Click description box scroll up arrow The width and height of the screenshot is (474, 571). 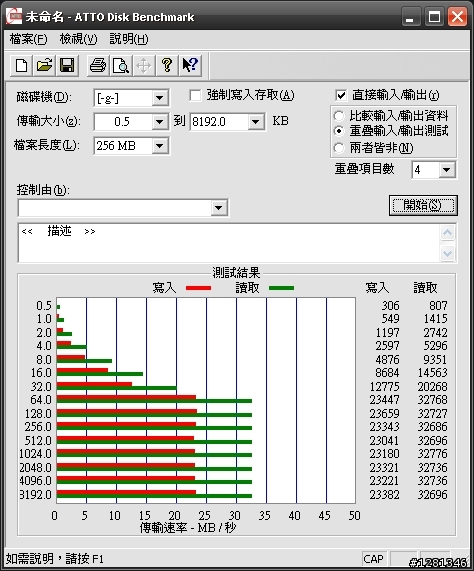(x=447, y=233)
